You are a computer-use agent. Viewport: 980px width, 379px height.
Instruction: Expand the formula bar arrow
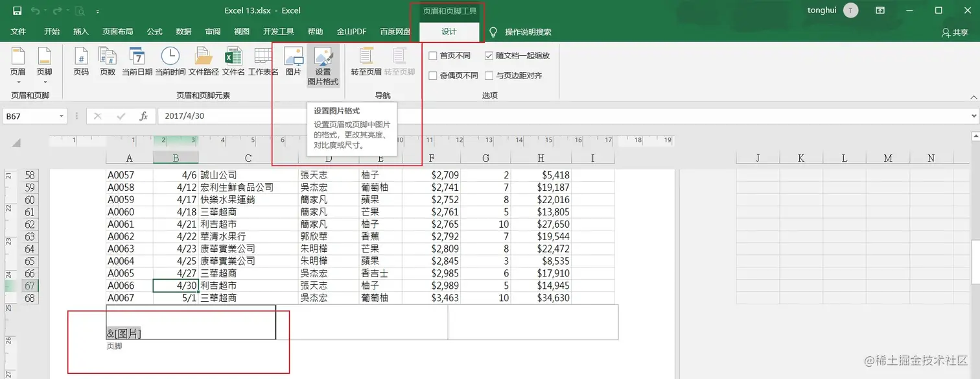point(975,116)
